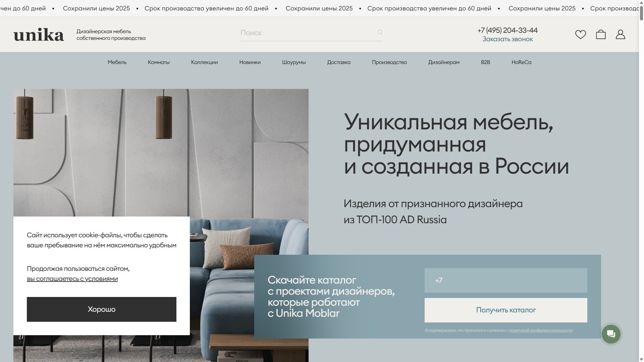Open the shopping bag cart icon
644x362 pixels.
(601, 35)
